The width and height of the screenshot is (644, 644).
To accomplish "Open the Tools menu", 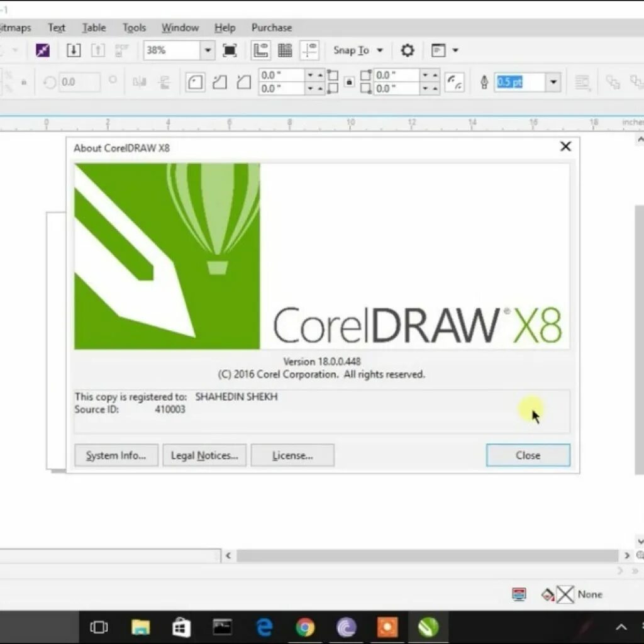I will tap(135, 28).
